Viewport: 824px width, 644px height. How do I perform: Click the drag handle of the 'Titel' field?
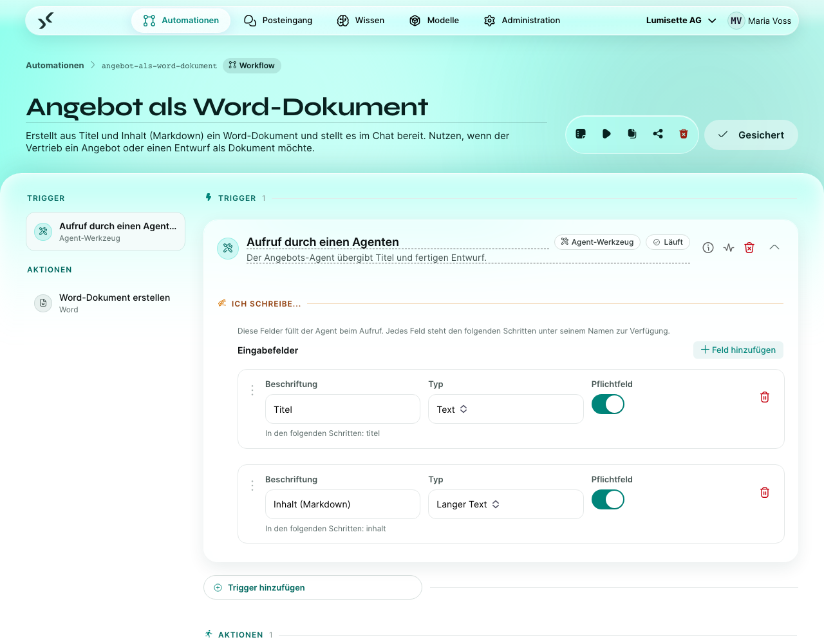(x=252, y=390)
